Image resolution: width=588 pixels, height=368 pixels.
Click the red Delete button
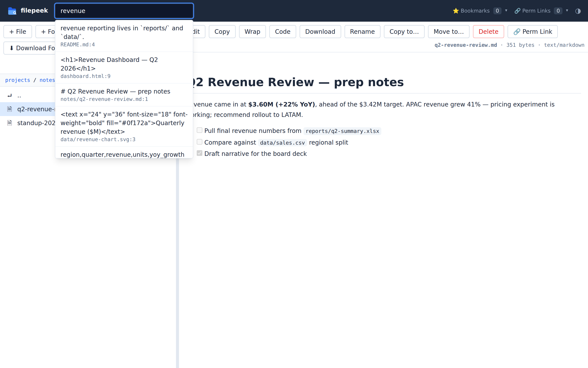[x=488, y=32]
